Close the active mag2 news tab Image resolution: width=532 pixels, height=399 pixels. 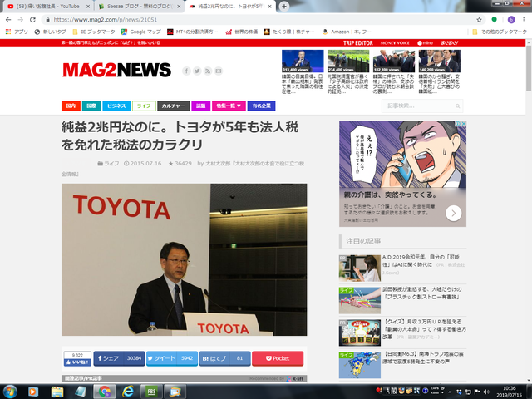pyautogui.click(x=269, y=7)
